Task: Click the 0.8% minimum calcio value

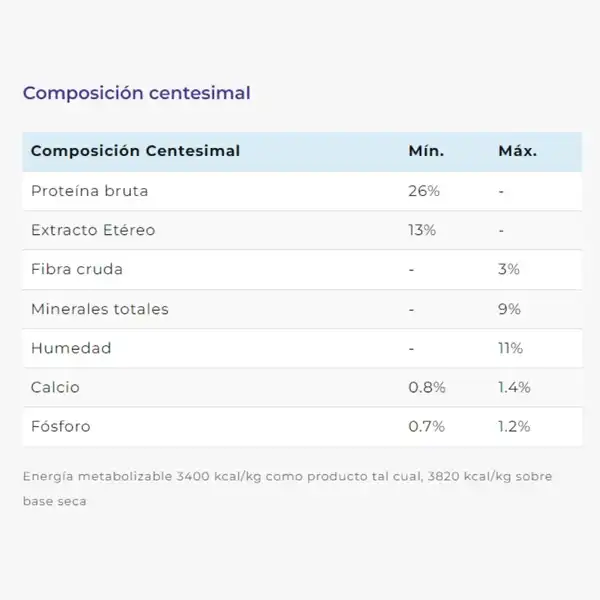Action: tap(427, 387)
